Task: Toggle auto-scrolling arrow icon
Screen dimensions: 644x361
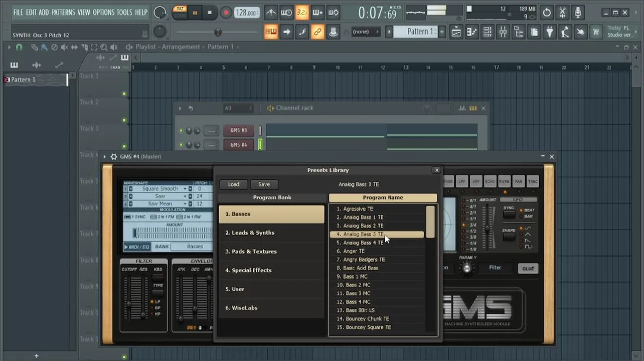Action: tap(286, 32)
